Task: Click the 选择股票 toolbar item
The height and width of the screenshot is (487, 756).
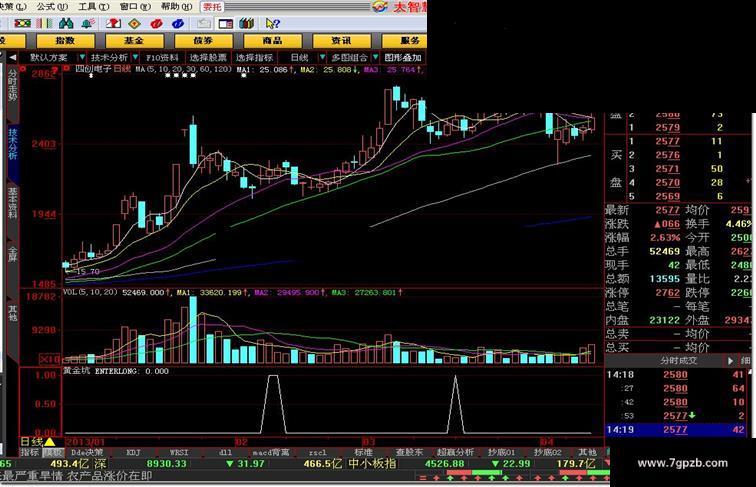Action: (208, 57)
